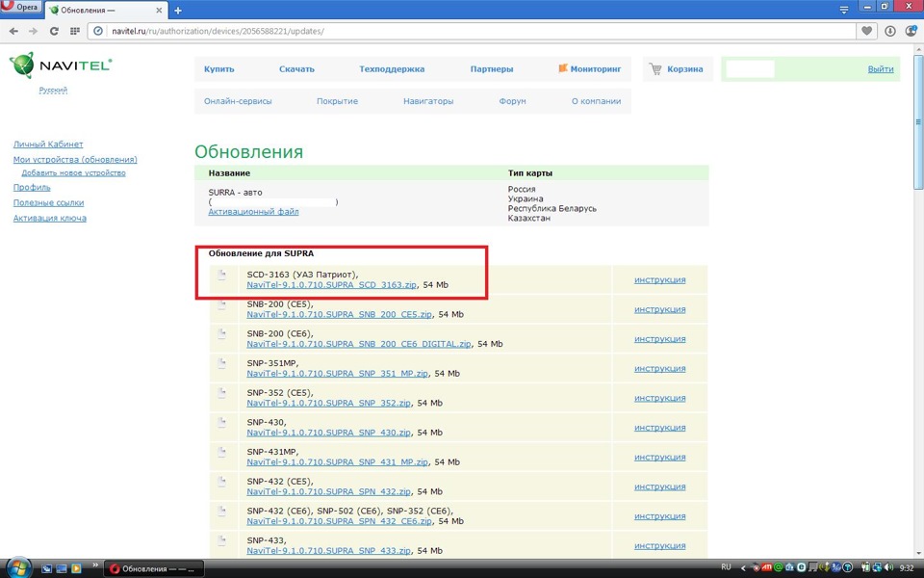Click the page vertical scrollbar

918,122
